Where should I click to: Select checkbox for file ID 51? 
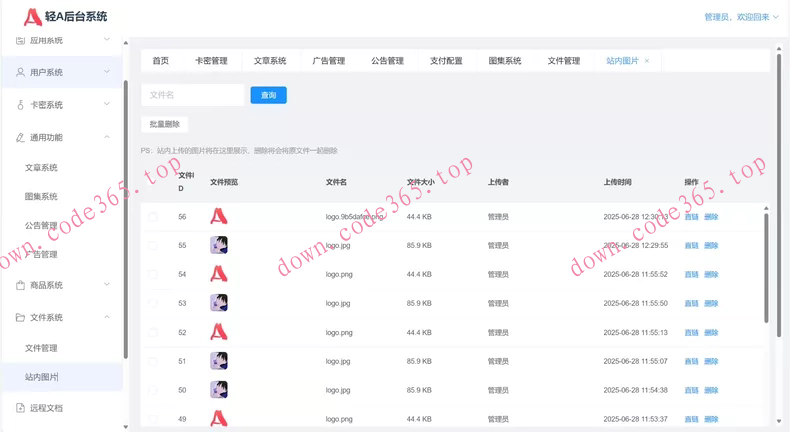pos(153,361)
